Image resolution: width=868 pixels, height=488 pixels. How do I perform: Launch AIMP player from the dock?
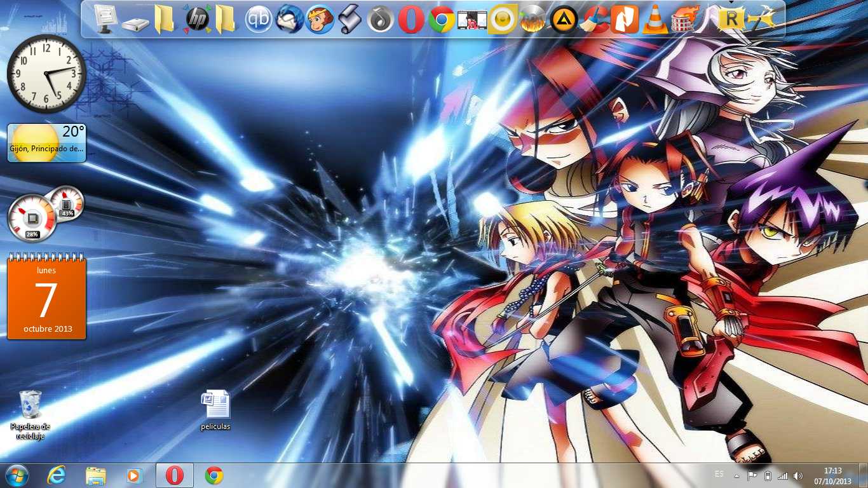point(564,20)
